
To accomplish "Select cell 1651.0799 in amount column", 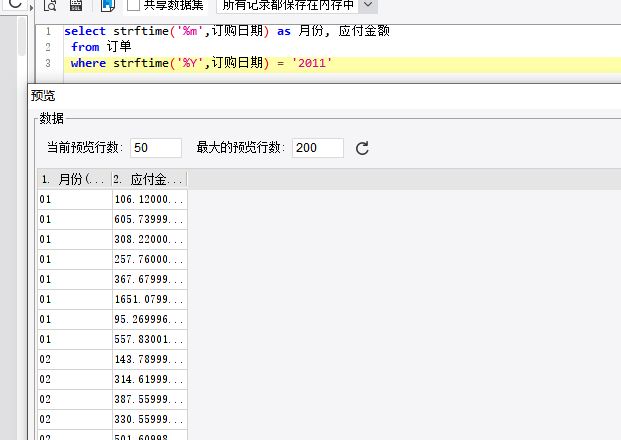I will click(150, 299).
